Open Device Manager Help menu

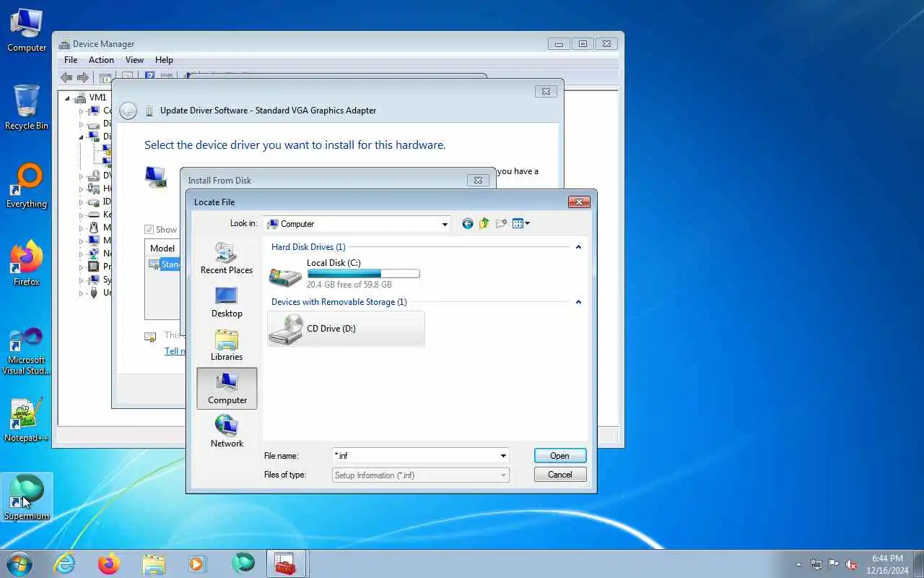(x=164, y=60)
